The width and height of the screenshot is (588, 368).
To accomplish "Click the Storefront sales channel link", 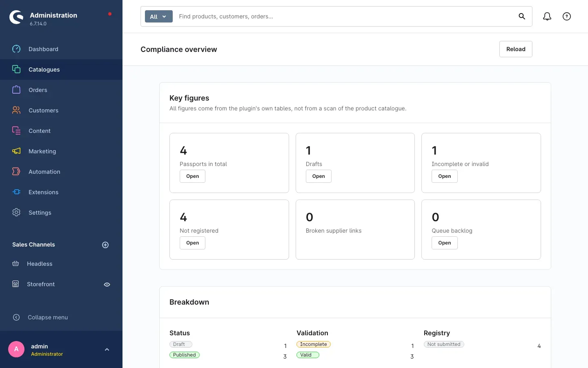I will coord(41,284).
